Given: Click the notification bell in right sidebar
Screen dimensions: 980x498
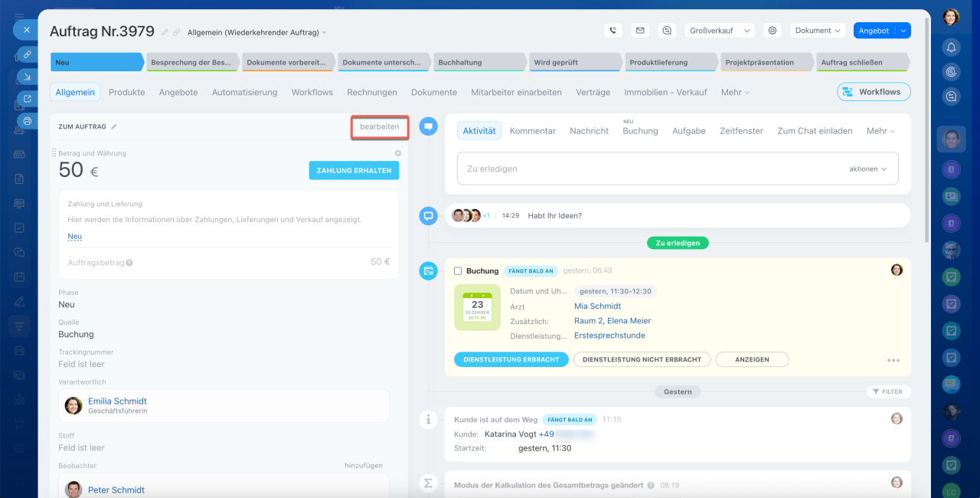Looking at the screenshot, I should click(951, 48).
